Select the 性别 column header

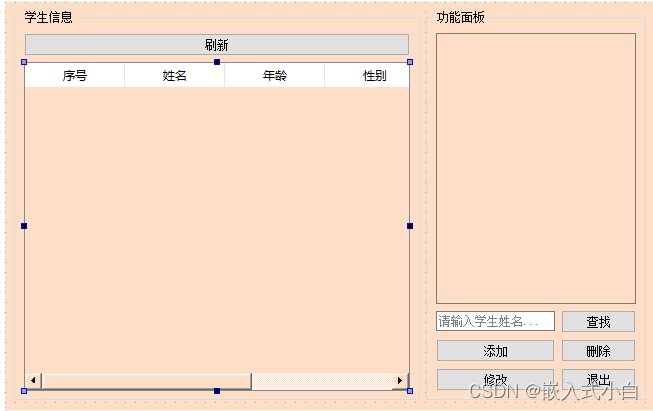(x=366, y=75)
